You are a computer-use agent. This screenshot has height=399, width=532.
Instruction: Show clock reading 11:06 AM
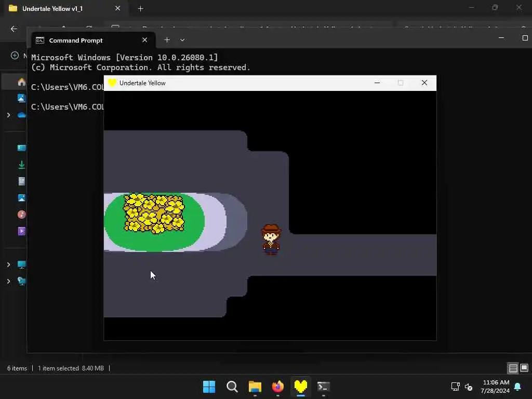pos(496,382)
